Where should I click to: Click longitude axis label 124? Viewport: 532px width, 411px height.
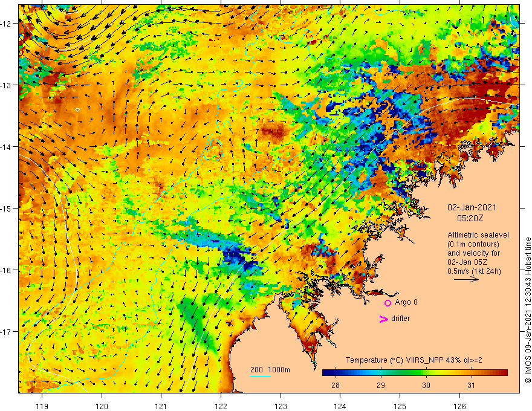340,406
